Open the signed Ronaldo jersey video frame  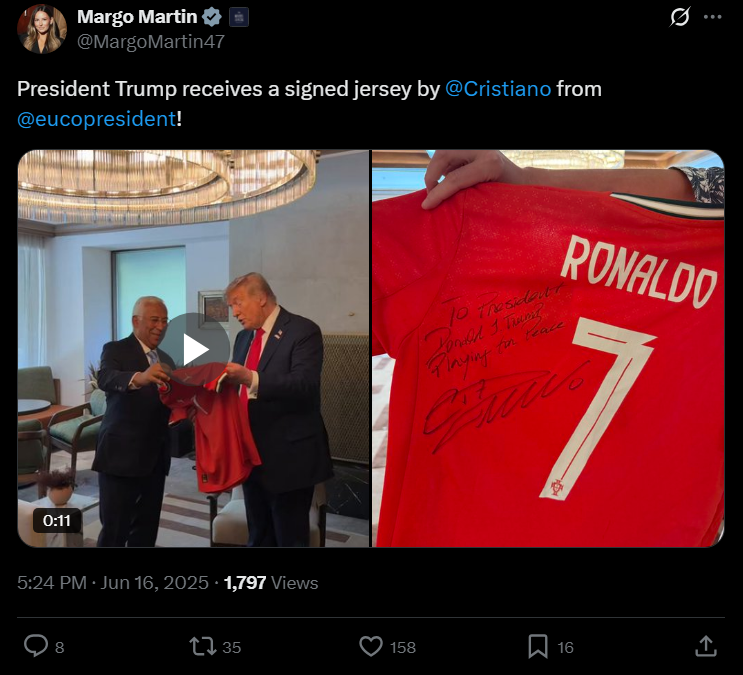(548, 348)
